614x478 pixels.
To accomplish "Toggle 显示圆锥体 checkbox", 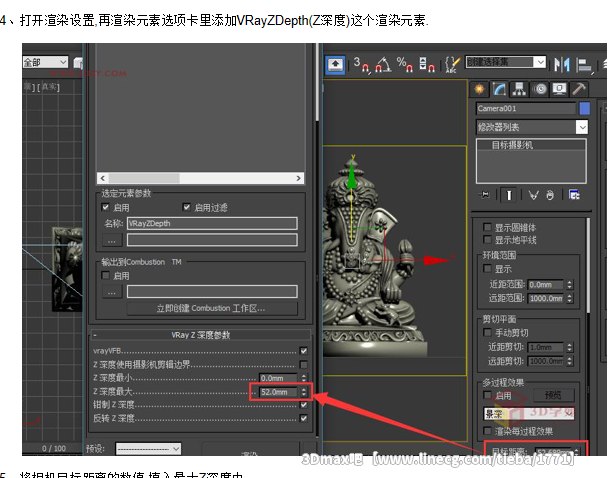I will click(x=487, y=227).
